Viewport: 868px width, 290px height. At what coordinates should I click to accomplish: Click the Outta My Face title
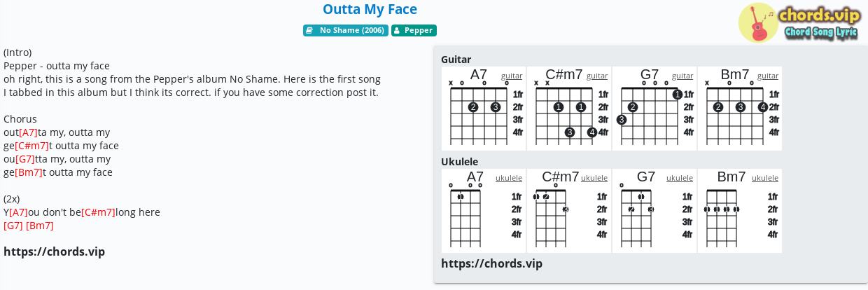(370, 9)
